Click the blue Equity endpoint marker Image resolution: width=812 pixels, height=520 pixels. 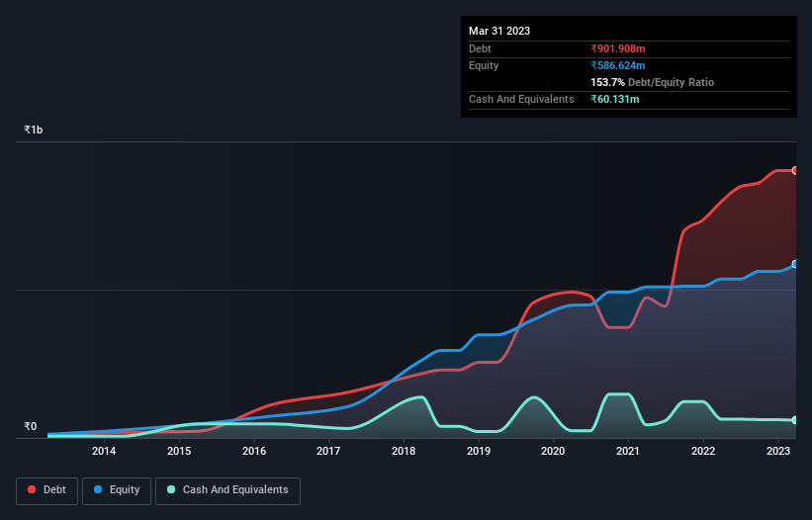coord(795,264)
